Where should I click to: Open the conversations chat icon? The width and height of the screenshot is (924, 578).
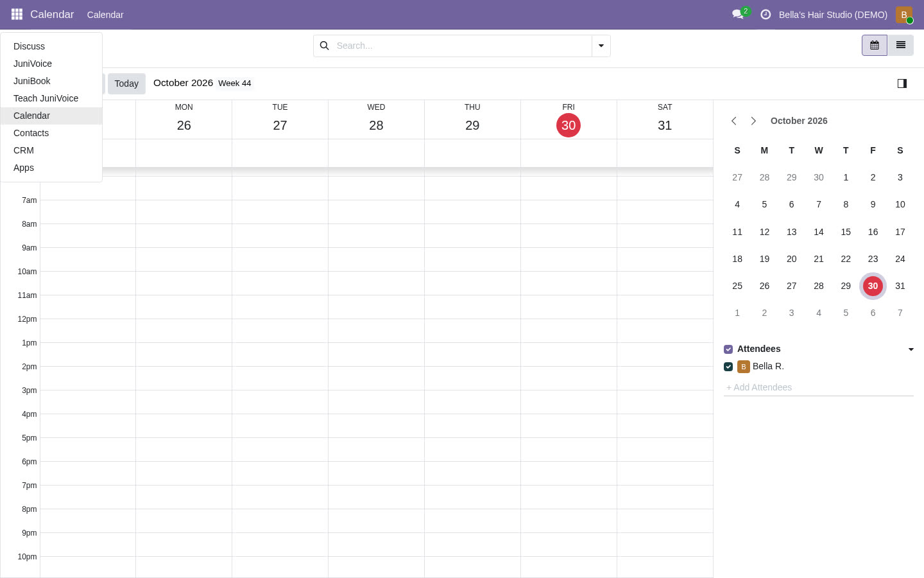click(738, 14)
